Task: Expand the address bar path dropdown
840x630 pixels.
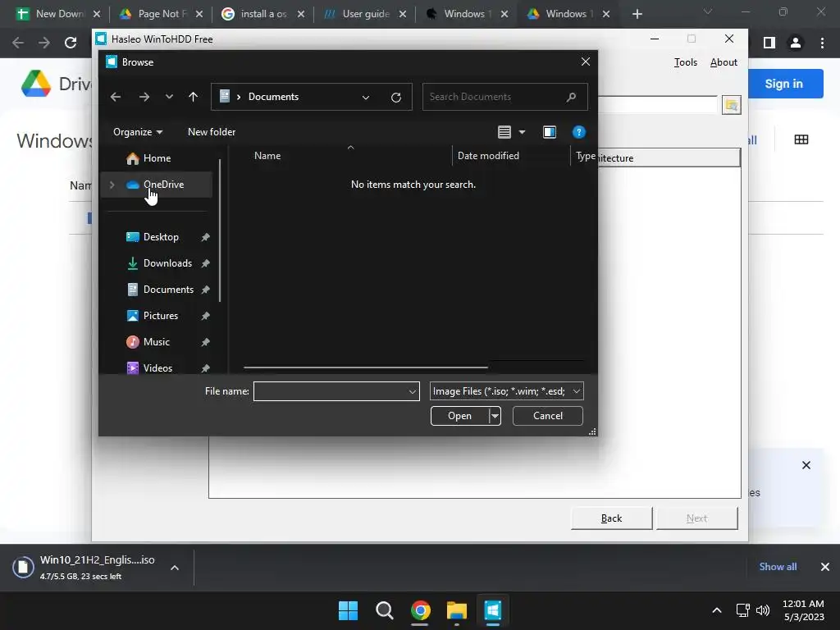Action: [x=366, y=97]
